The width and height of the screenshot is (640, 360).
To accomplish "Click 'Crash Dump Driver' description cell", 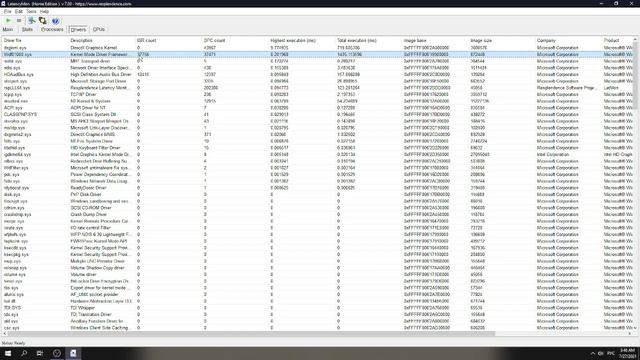I will click(x=88, y=214).
